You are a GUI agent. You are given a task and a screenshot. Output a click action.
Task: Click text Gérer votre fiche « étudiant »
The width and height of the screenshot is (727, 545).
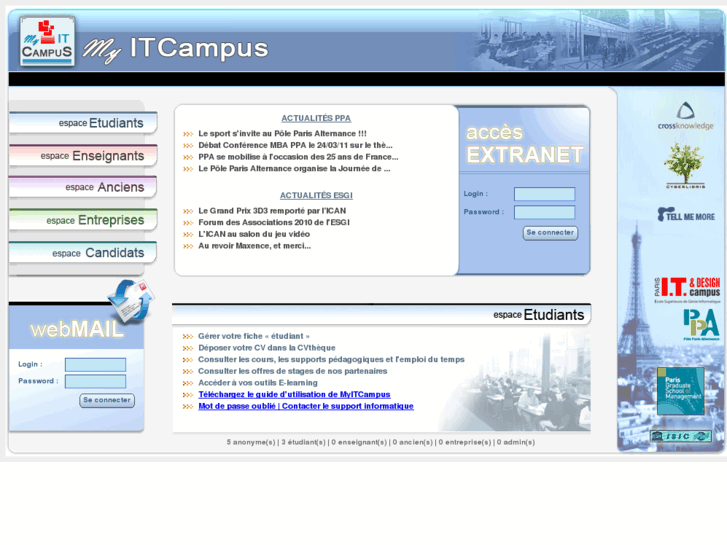pyautogui.click(x=254, y=336)
